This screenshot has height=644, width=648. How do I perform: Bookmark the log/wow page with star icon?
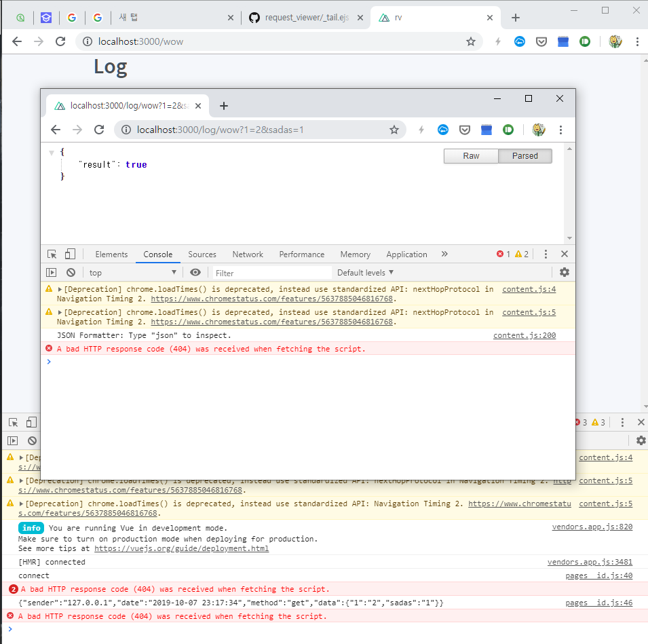click(394, 130)
